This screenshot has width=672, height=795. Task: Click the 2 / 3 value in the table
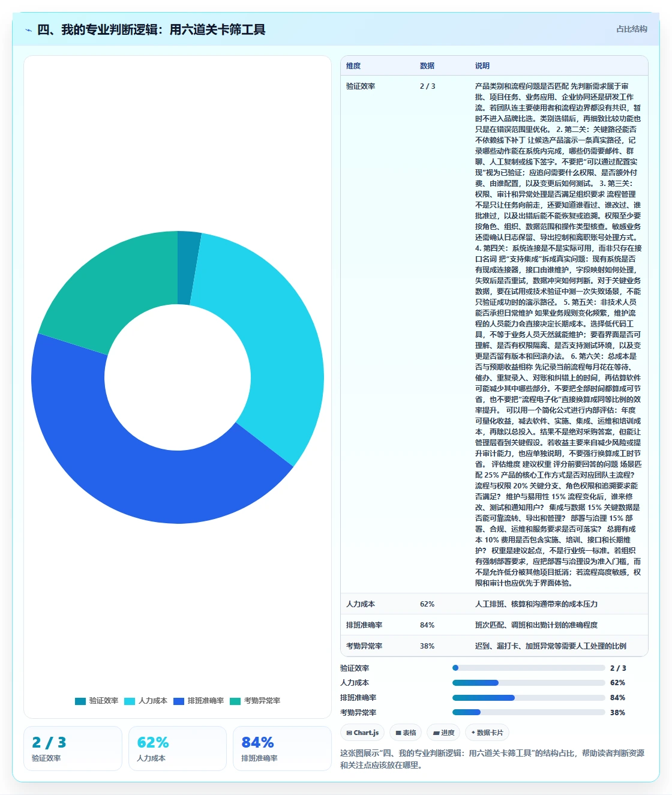coord(428,86)
